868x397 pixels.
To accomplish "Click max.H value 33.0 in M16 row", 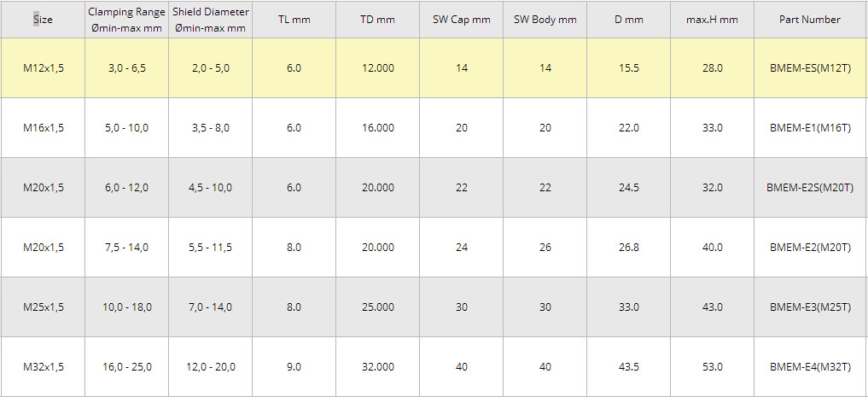I will 713,128.
